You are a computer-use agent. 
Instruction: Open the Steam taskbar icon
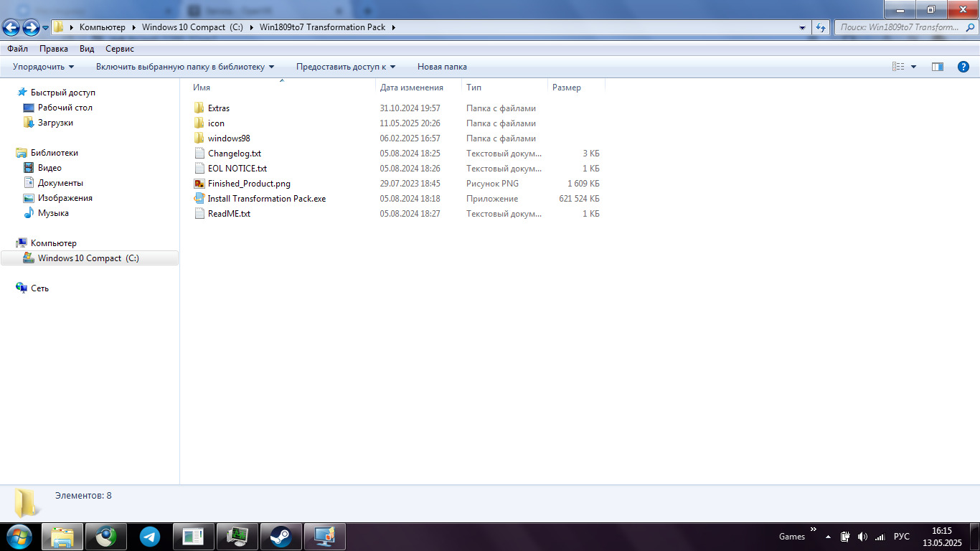click(x=281, y=537)
